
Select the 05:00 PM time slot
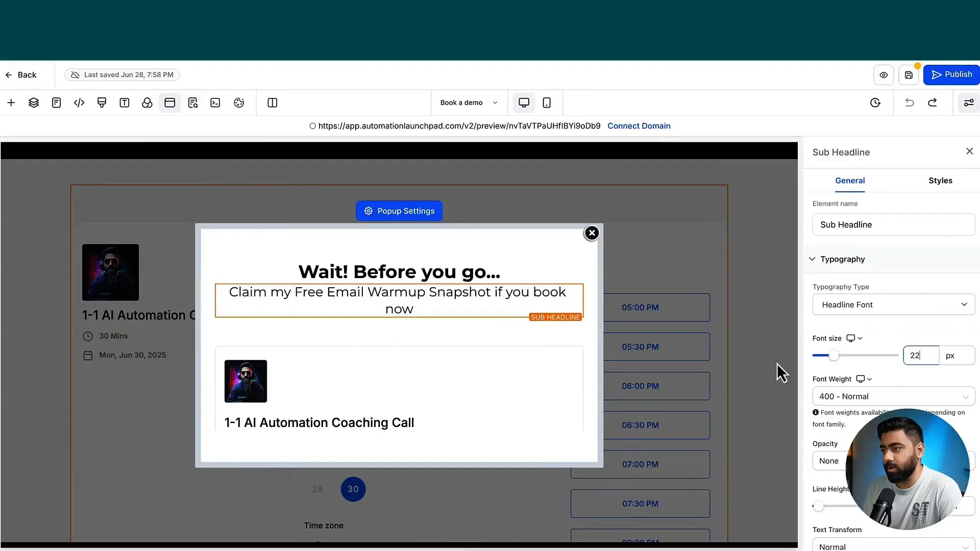click(656, 308)
